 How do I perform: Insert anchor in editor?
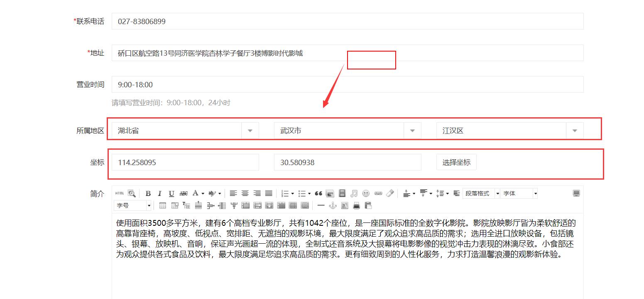point(333,205)
